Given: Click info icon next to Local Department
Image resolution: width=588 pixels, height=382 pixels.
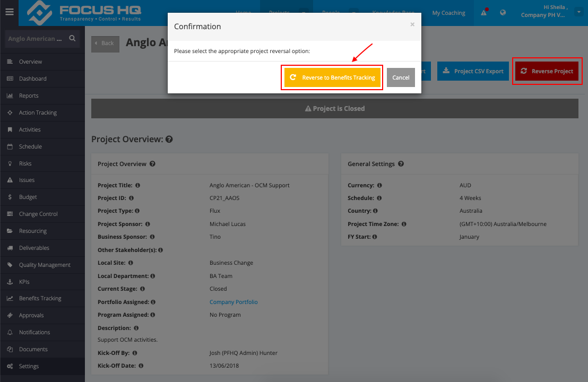Looking at the screenshot, I should pyautogui.click(x=153, y=276).
